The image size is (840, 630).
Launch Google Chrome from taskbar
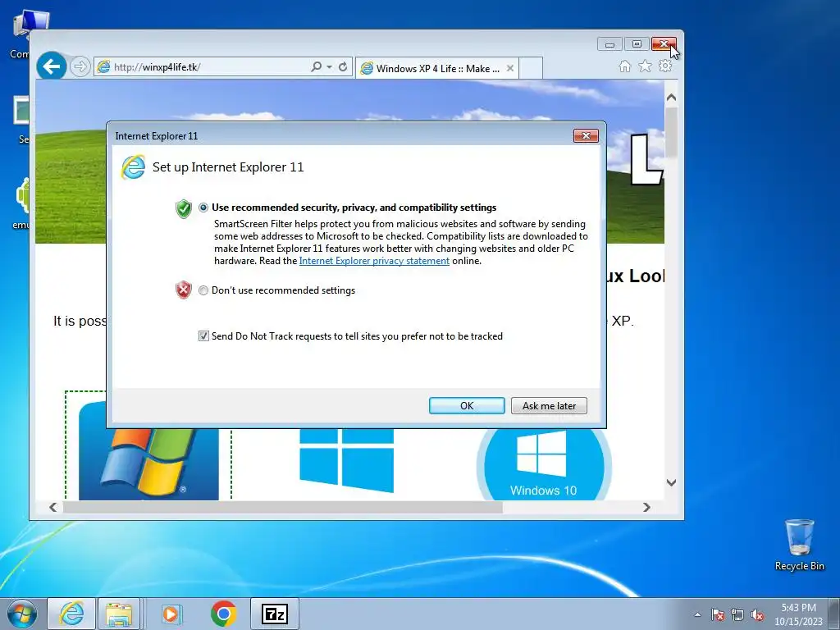pyautogui.click(x=223, y=614)
